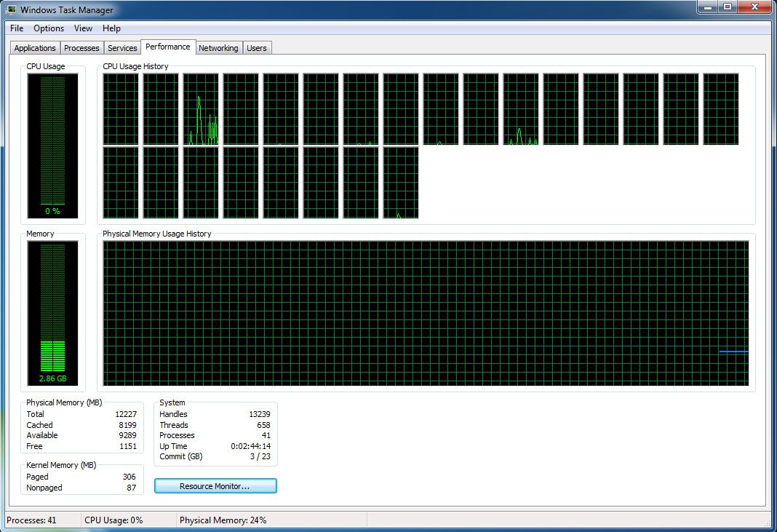Click the Physical Memory: 24% status label
The height and width of the screenshot is (532, 777).
point(226,520)
